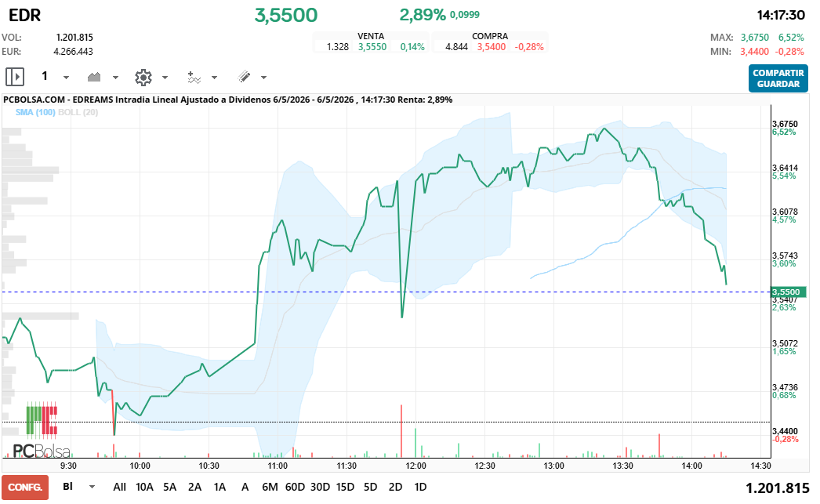Click the last price 3,5500 in header
Image resolution: width=820 pixels, height=504 pixels.
click(286, 15)
